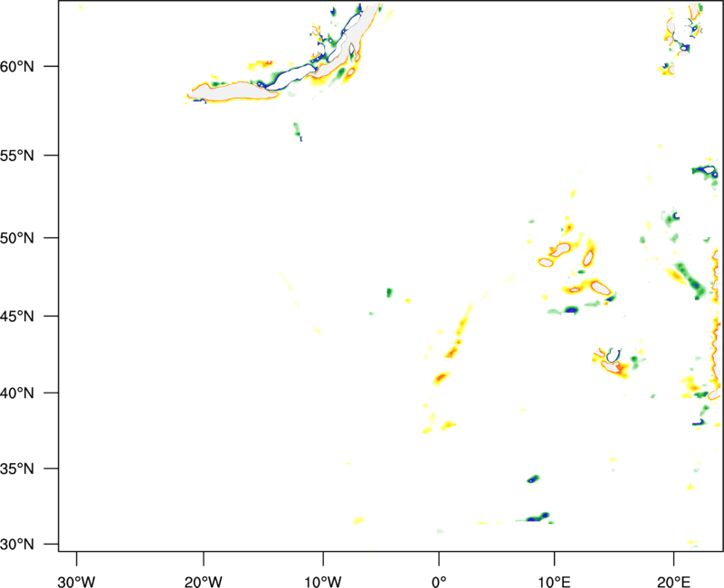Click the 55°N latitude label
The width and height of the screenshot is (724, 588).
(17, 156)
